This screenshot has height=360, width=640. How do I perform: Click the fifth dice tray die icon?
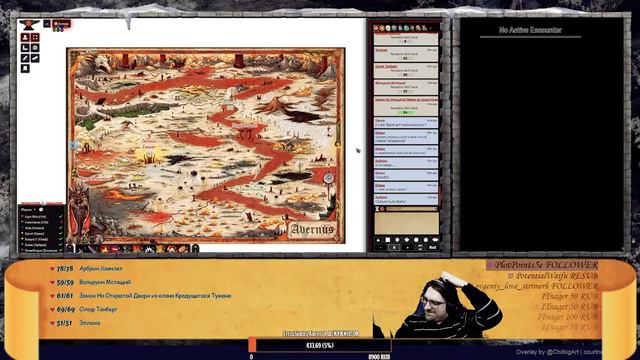[x=416, y=240]
